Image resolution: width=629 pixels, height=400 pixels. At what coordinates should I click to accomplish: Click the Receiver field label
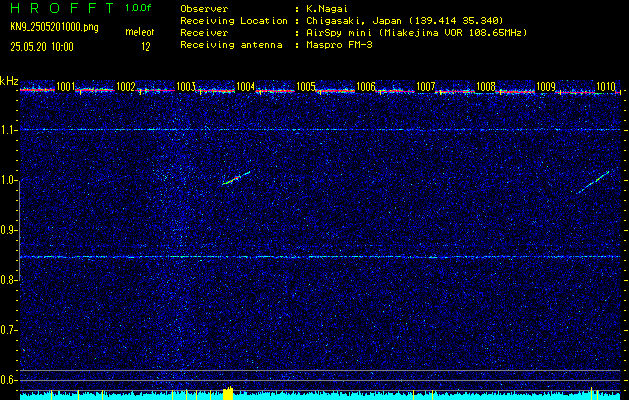(x=204, y=32)
